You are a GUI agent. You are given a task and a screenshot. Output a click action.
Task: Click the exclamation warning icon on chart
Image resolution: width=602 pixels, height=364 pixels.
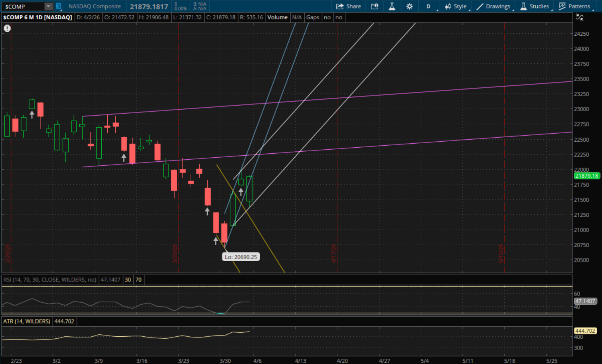coord(7,28)
